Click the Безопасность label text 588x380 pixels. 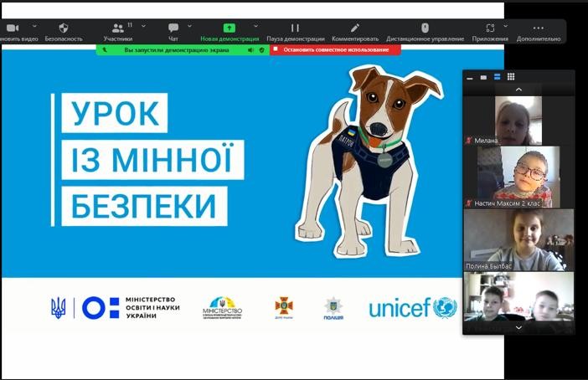tap(64, 39)
